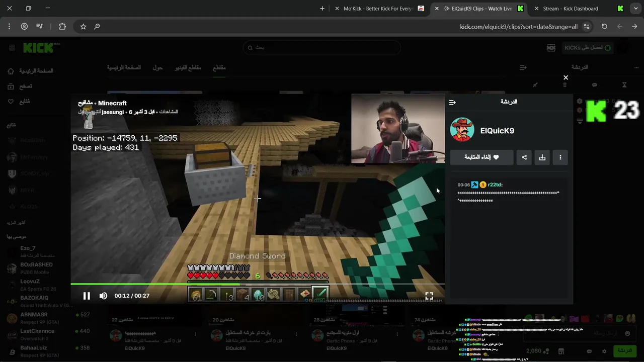Switch to the videos channel tab
Screen dimensions: 644x362
(x=188, y=68)
